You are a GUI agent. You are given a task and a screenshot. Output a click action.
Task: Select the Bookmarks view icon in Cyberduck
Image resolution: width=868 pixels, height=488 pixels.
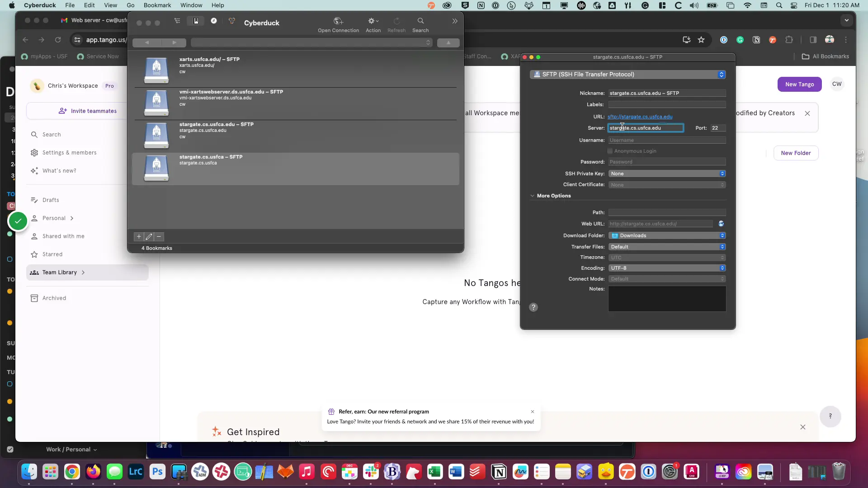pos(196,21)
